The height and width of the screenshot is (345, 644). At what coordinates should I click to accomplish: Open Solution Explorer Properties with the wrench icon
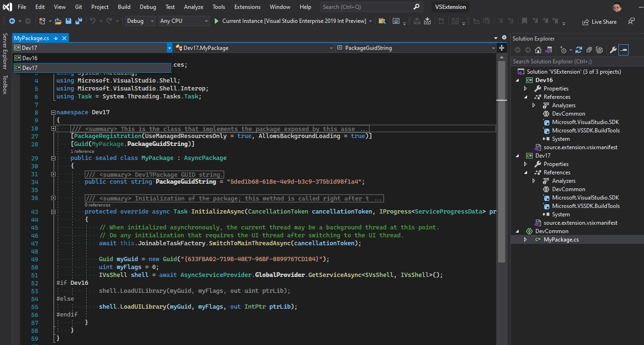[x=613, y=50]
